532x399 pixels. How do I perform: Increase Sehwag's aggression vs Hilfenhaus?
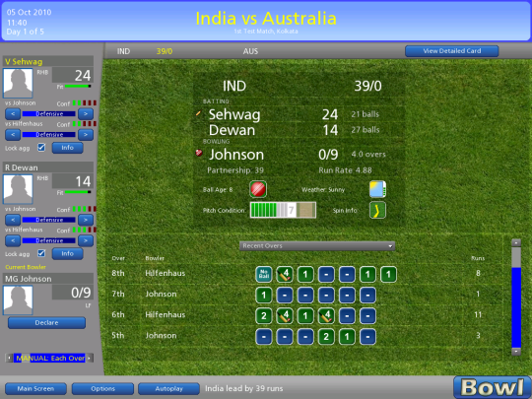(x=86, y=135)
